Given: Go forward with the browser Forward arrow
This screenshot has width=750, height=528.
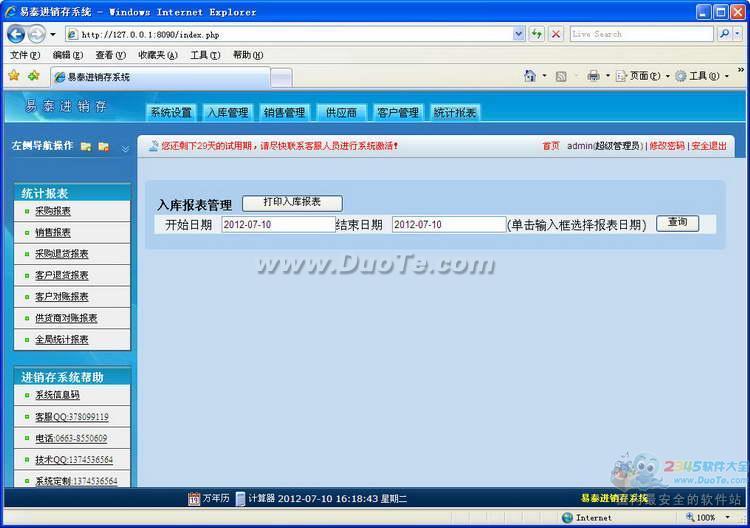Looking at the screenshot, I should point(36,34).
